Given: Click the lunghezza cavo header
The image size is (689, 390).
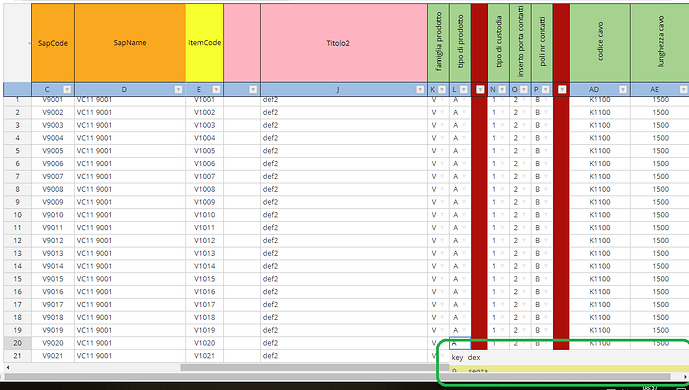Looking at the screenshot, I should click(x=660, y=43).
